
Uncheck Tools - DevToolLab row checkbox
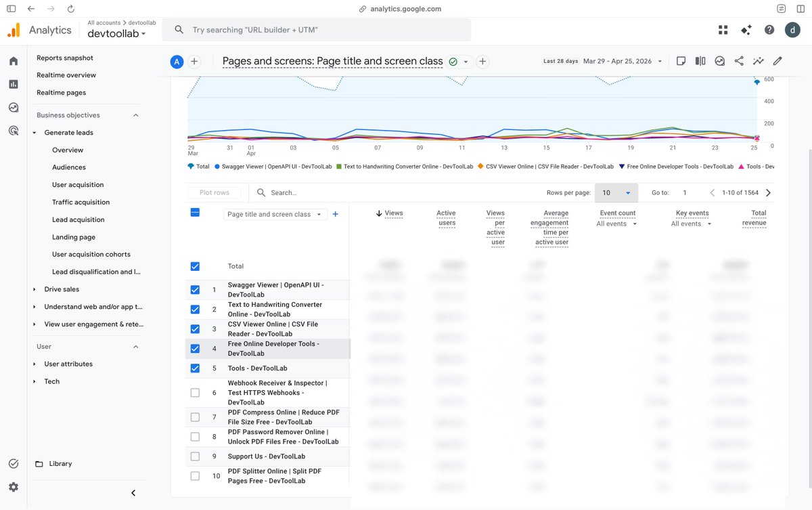[x=195, y=368]
